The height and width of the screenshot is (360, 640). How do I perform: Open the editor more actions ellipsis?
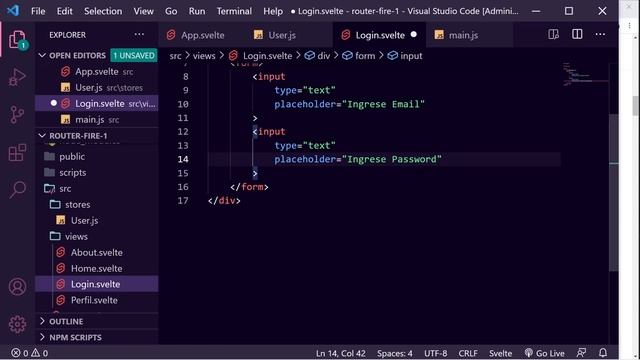coord(600,35)
